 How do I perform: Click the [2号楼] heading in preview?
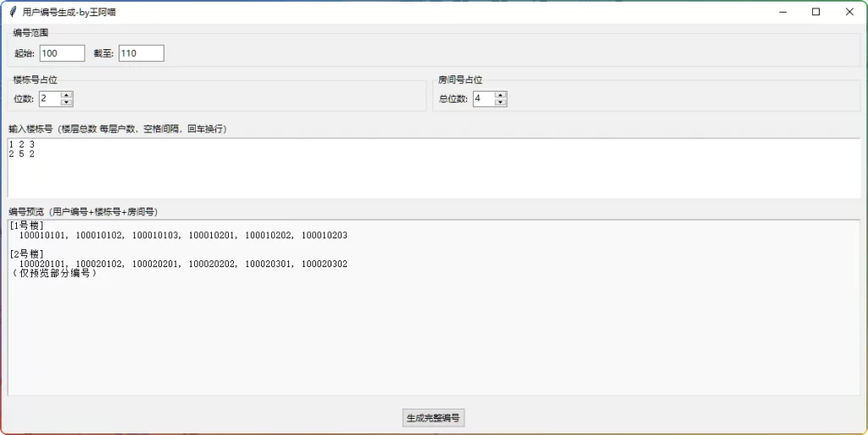26,254
